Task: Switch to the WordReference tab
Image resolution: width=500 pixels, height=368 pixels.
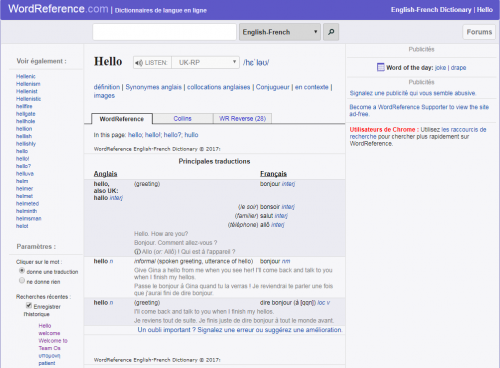Action: pos(122,119)
